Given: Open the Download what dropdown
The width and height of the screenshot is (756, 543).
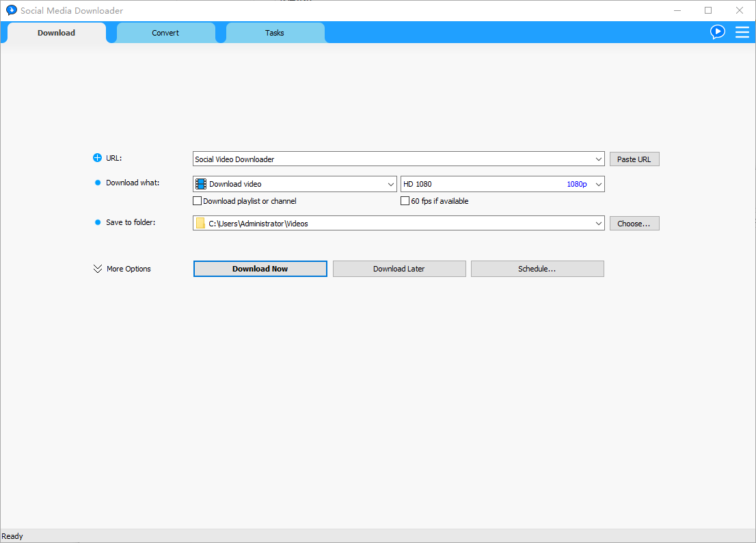Looking at the screenshot, I should coord(390,183).
